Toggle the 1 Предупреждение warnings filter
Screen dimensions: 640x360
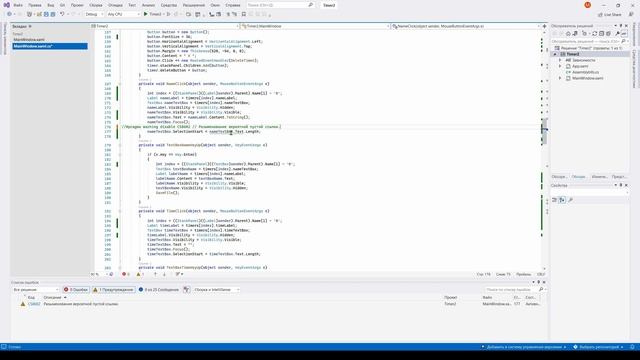[113, 289]
